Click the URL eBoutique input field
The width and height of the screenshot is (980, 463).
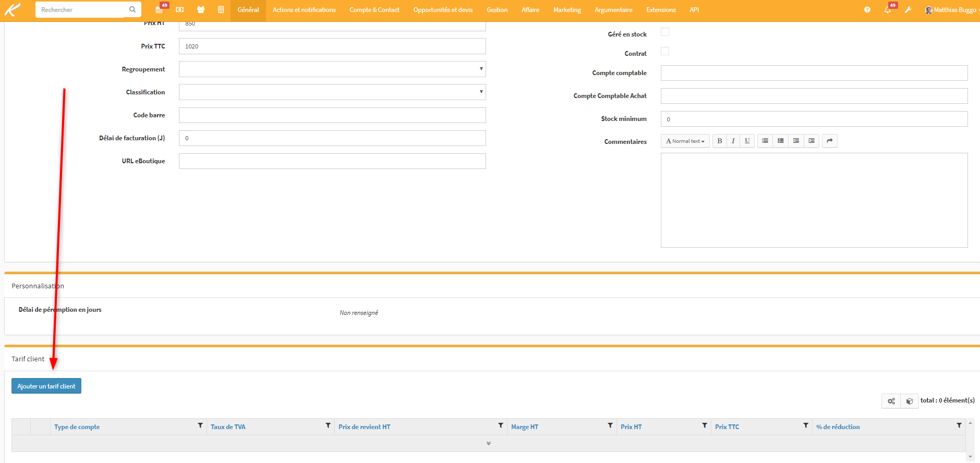[x=332, y=161]
